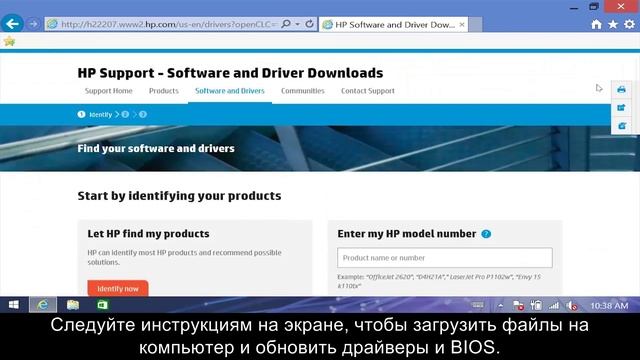Click the search magnifier icon in address bar

click(x=286, y=24)
